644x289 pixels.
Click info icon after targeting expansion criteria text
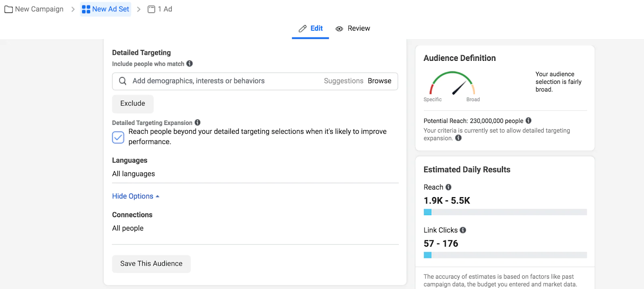pos(458,138)
